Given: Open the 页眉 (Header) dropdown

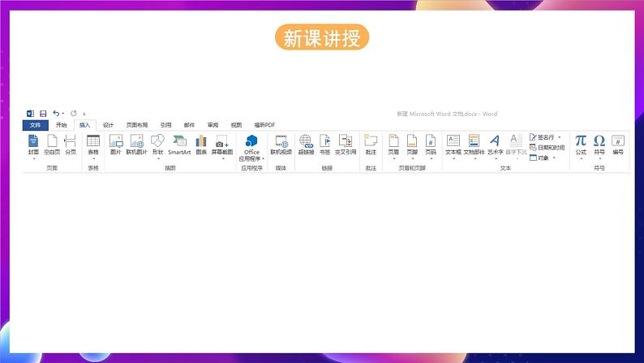Looking at the screenshot, I should pyautogui.click(x=393, y=146).
